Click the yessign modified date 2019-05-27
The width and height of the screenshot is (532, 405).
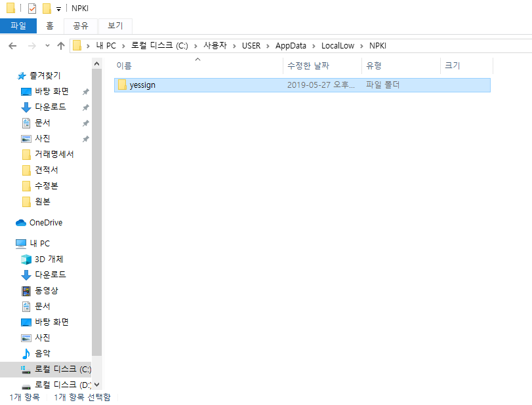321,85
